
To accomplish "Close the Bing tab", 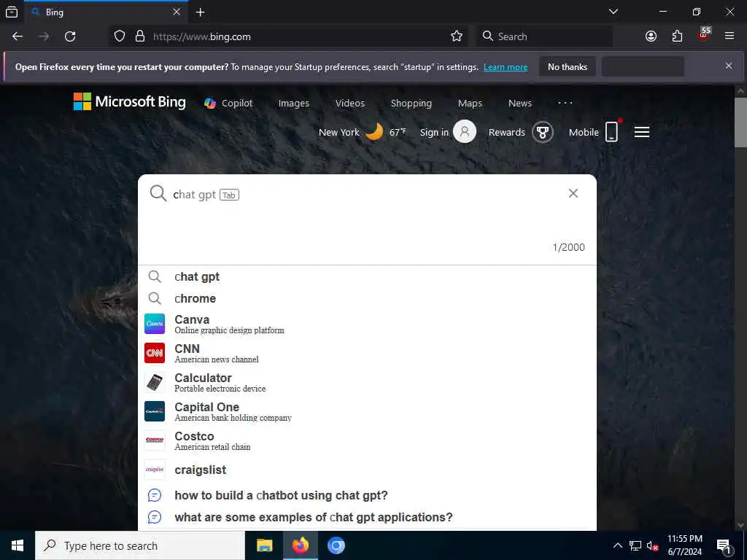I will point(177,12).
